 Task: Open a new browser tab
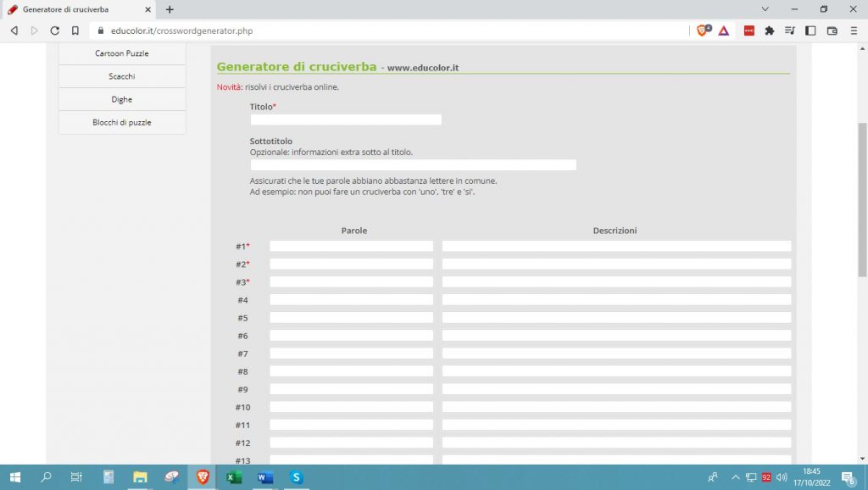point(170,9)
